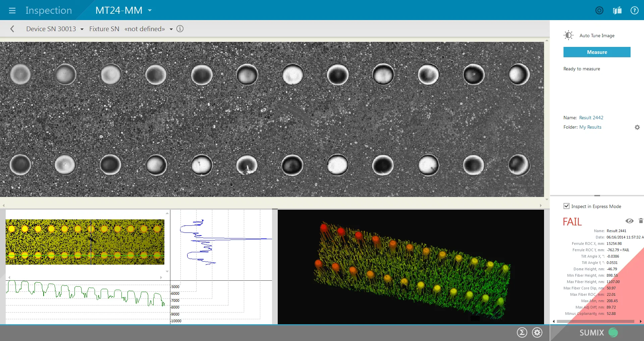The image size is (644, 341).
Task: Click the Auto Tune Image icon
Action: click(x=569, y=36)
